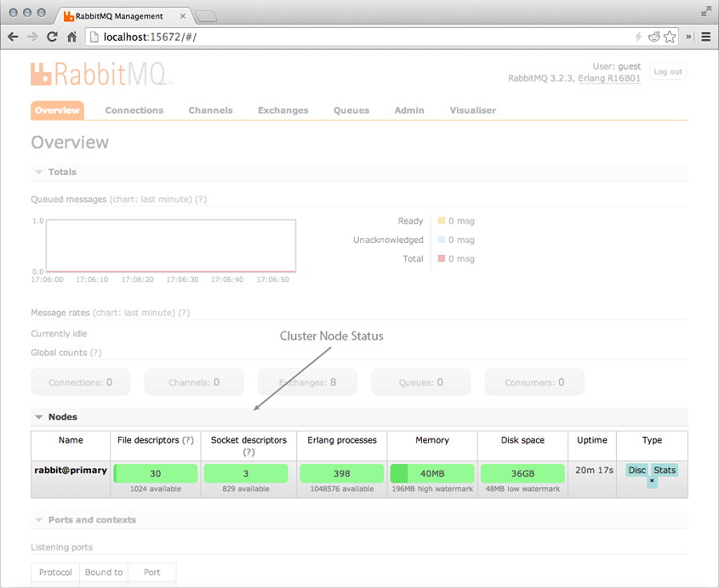Click the RabbitMQ logo to return home
This screenshot has height=588, width=719.
point(100,74)
